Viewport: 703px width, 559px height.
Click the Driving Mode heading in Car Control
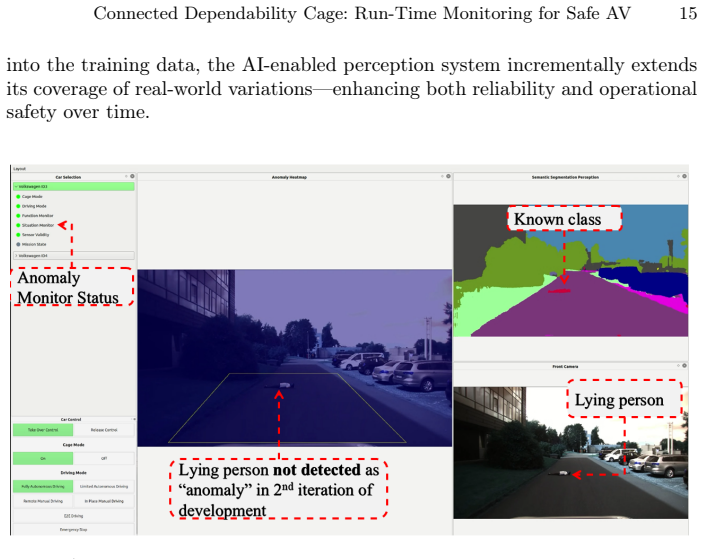(x=74, y=472)
